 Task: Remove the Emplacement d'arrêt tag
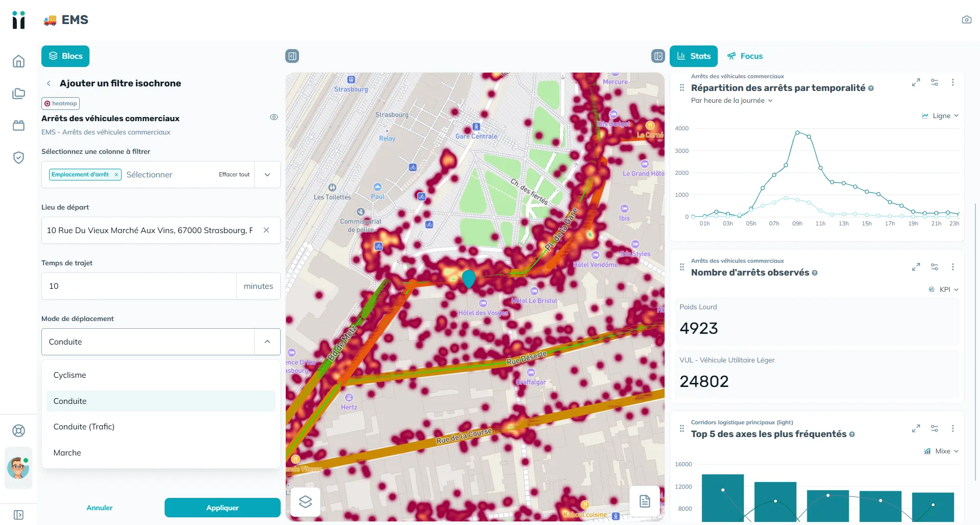click(x=116, y=175)
